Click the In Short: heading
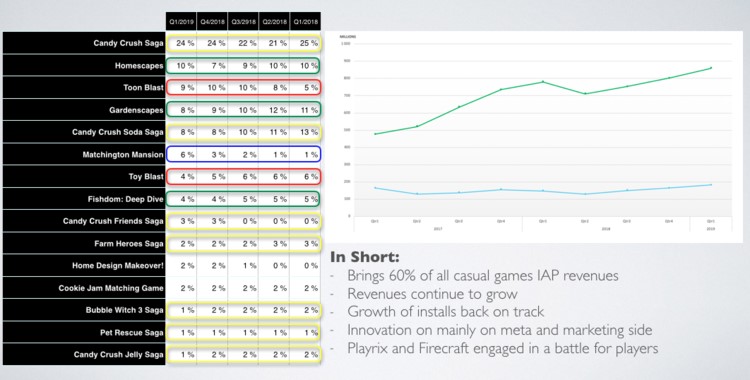Image resolution: width=750 pixels, height=380 pixels. coord(364,257)
